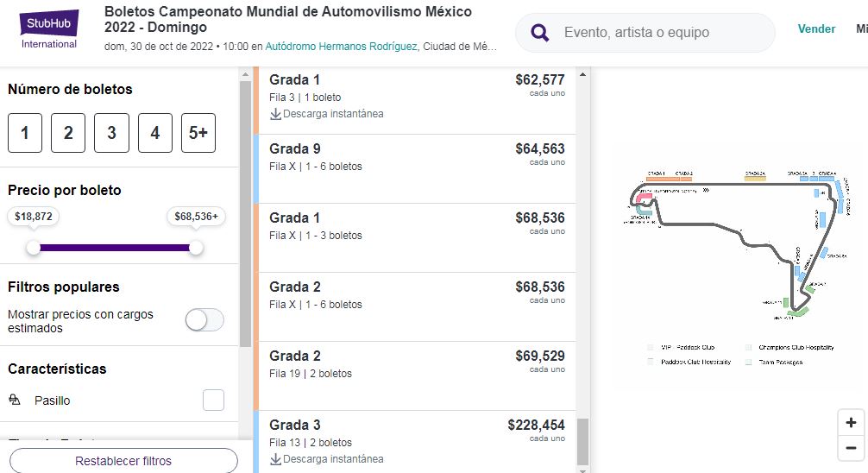Screen dimensions: 868x473
Task: Zoom out on the circuit map
Action: (851, 447)
